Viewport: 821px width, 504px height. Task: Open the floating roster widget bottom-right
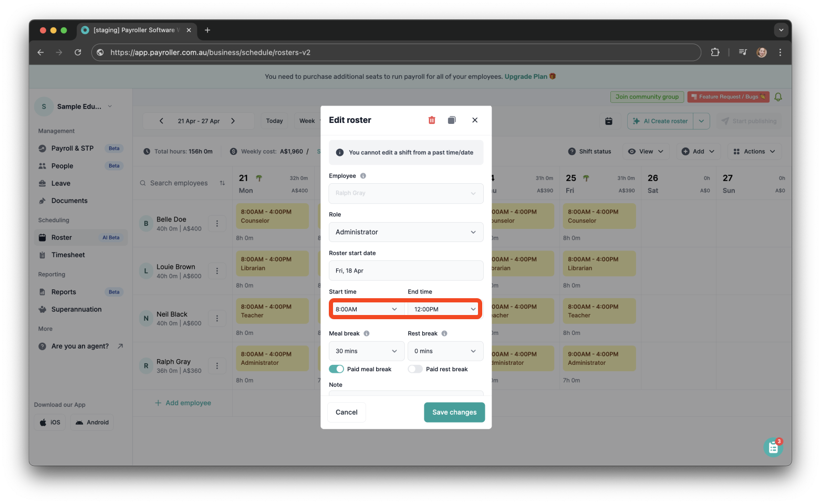click(x=773, y=447)
